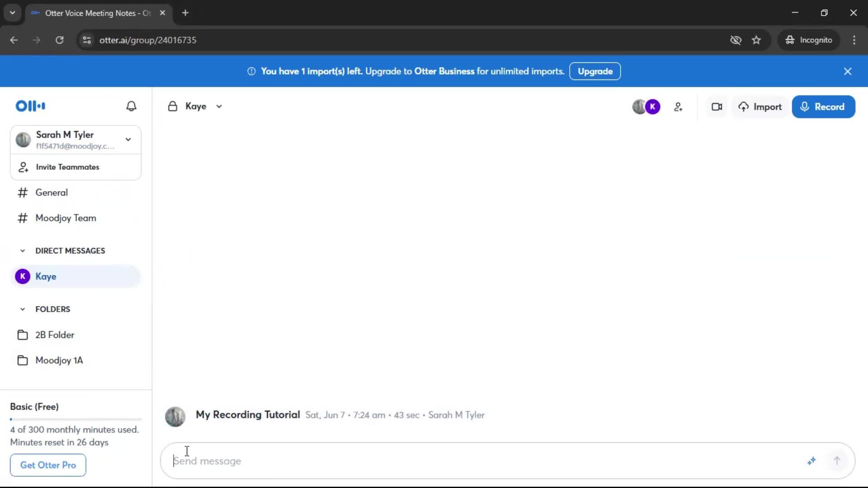Click Sarah's profile avatar in sidebar
This screenshot has height=488, width=868.
pos(23,140)
